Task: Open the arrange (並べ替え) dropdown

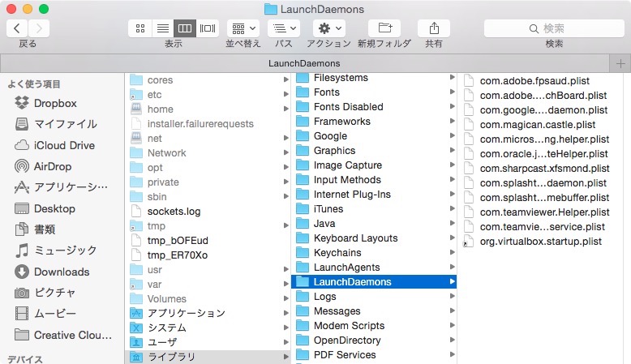Action: point(243,28)
